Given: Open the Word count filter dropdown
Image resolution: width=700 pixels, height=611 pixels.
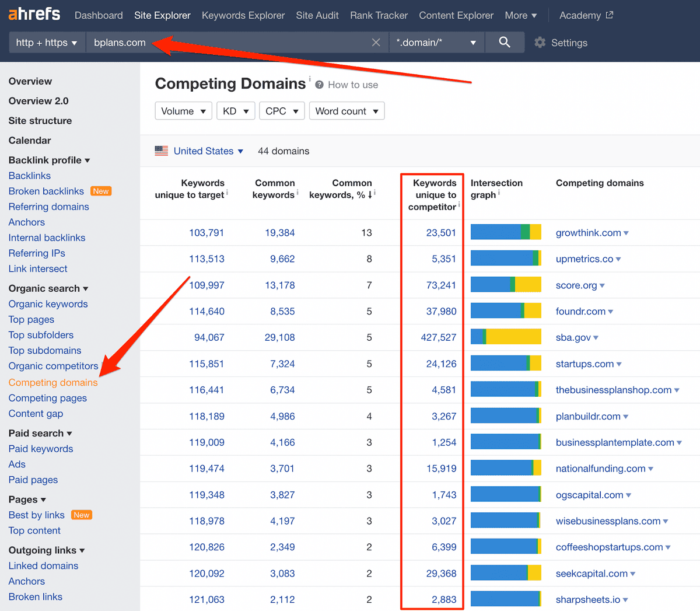Looking at the screenshot, I should click(347, 111).
